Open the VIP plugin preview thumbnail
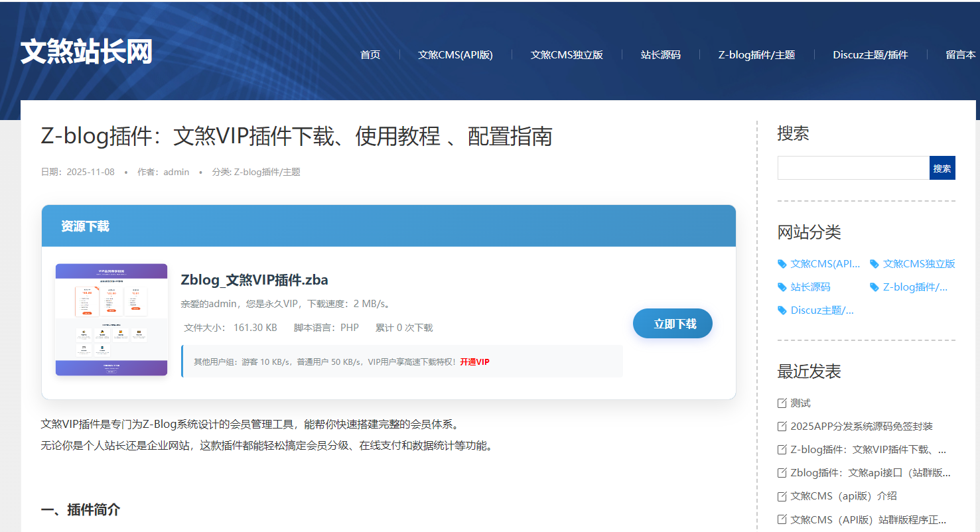The height and width of the screenshot is (532, 980). 111,320
